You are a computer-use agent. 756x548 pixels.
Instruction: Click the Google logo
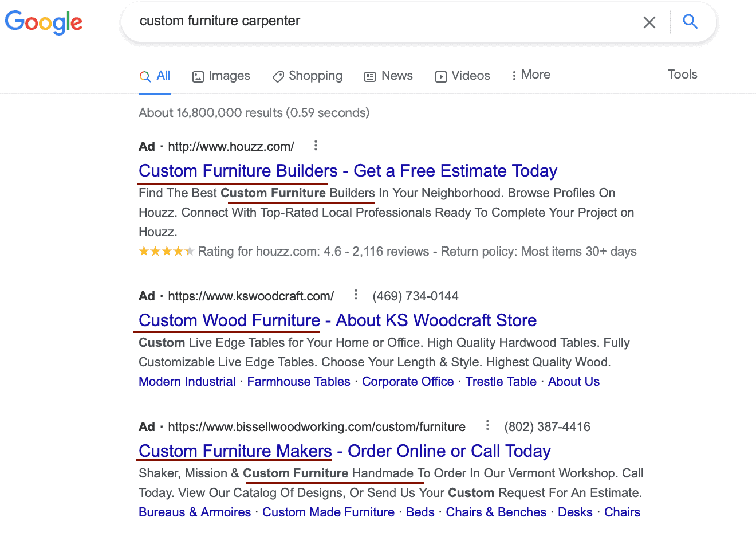[x=44, y=22]
